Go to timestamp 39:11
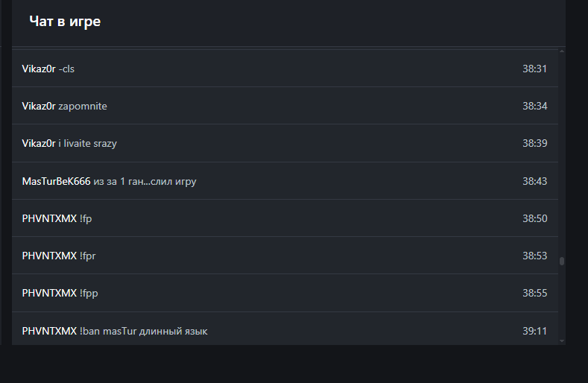Screen dimensions: 588x383 (x=534, y=331)
